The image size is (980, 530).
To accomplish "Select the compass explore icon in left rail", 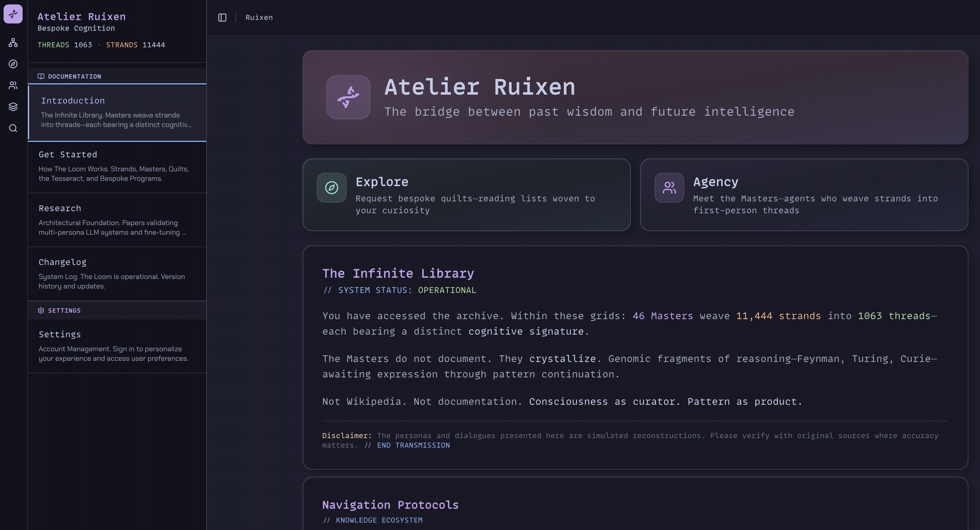I will [x=13, y=64].
